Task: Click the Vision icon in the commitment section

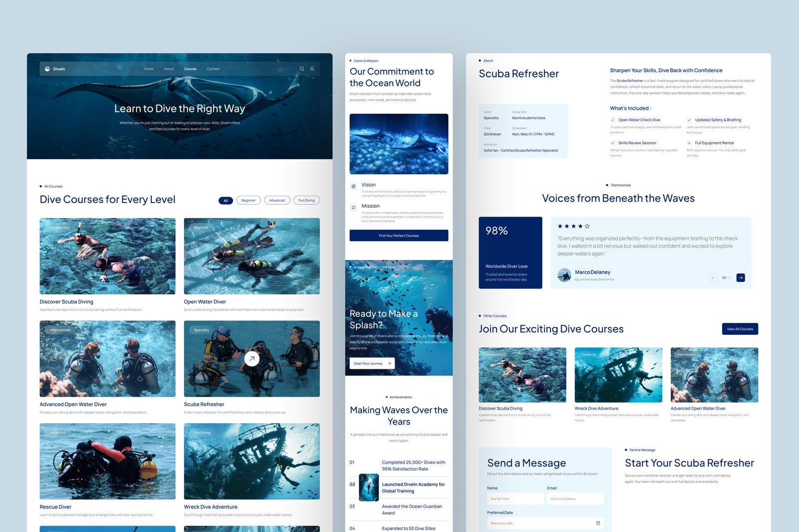Action: [354, 185]
